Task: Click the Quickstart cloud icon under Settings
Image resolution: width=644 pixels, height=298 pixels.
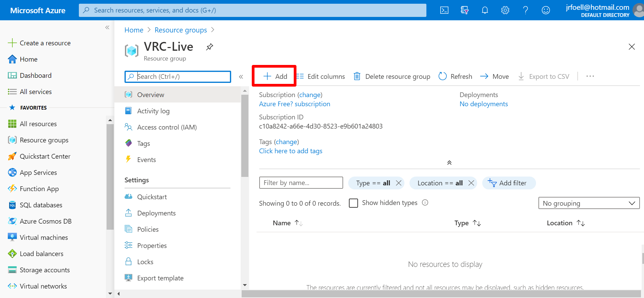Action: 129,197
